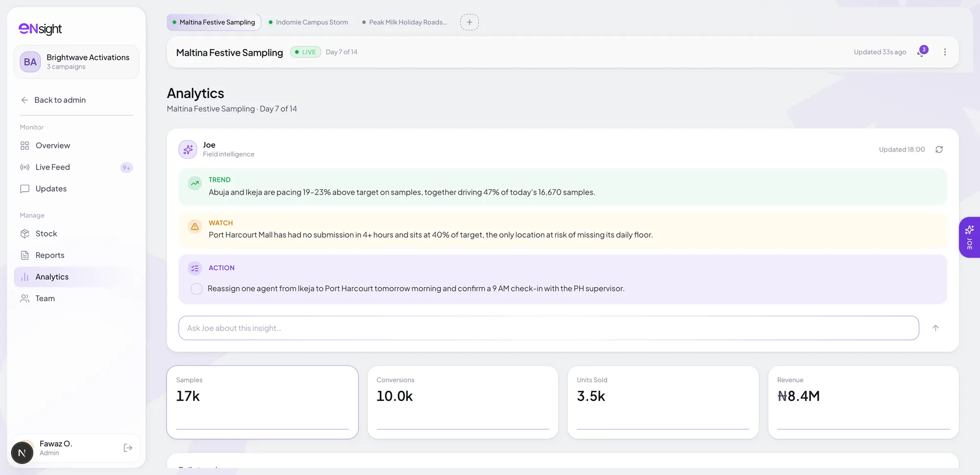Click the 'Updated 33s ago' text
The image size is (980, 475).
click(x=880, y=52)
